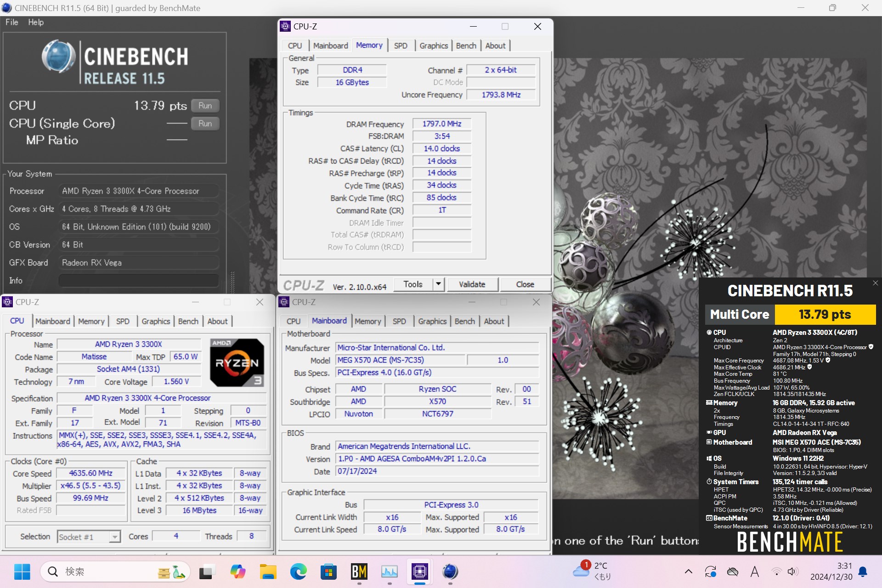Click the Multi Core 13.79 pts score banner
The width and height of the screenshot is (882, 588).
coord(790,314)
